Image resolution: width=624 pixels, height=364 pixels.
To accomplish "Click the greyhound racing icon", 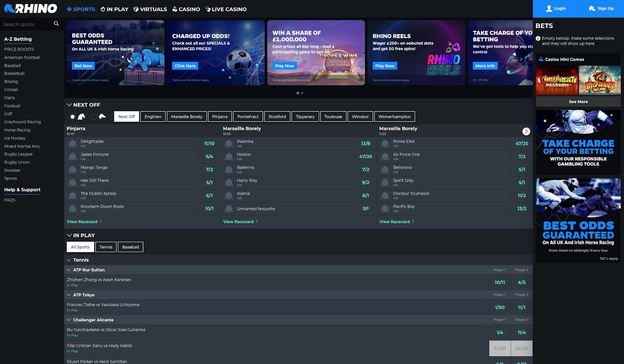I will 102,117.
